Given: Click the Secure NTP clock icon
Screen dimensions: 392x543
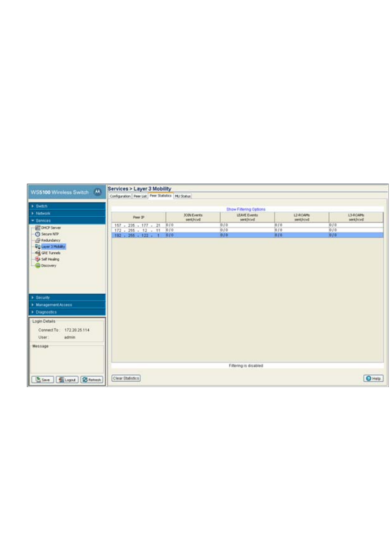Looking at the screenshot, I should (38, 234).
